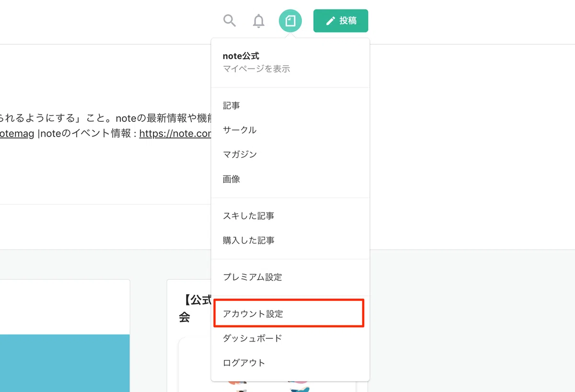Open the 【公式 article card title
This screenshot has height=392, width=575.
[x=195, y=308]
